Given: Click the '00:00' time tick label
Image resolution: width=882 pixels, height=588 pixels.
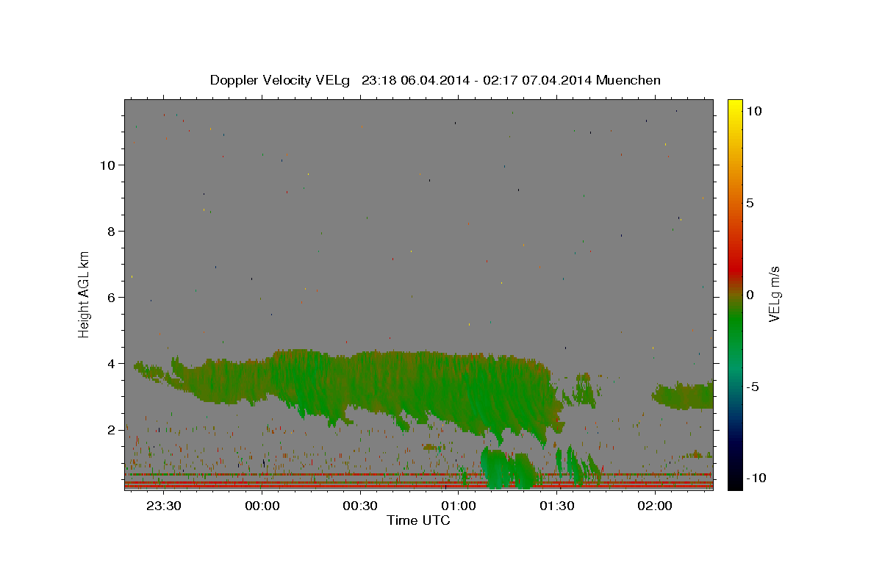Looking at the screenshot, I should click(x=262, y=506).
